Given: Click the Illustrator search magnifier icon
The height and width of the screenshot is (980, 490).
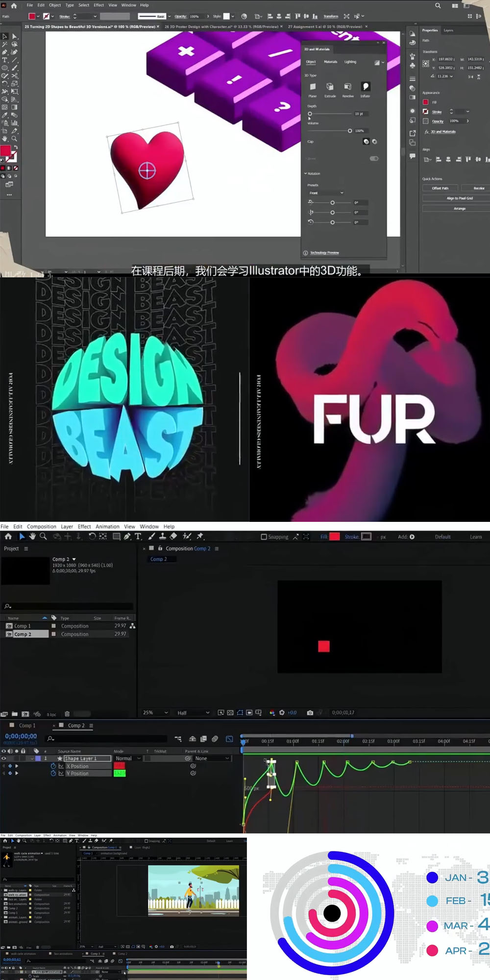Looking at the screenshot, I should [438, 5].
